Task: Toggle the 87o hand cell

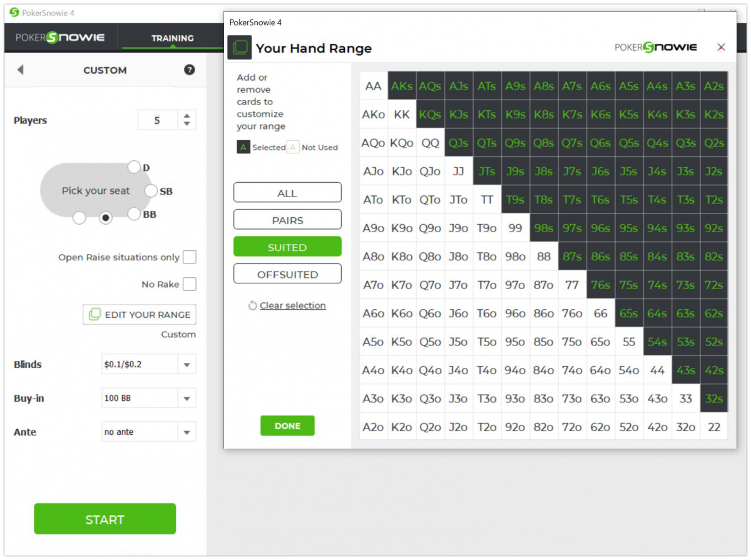Action: pos(544,285)
